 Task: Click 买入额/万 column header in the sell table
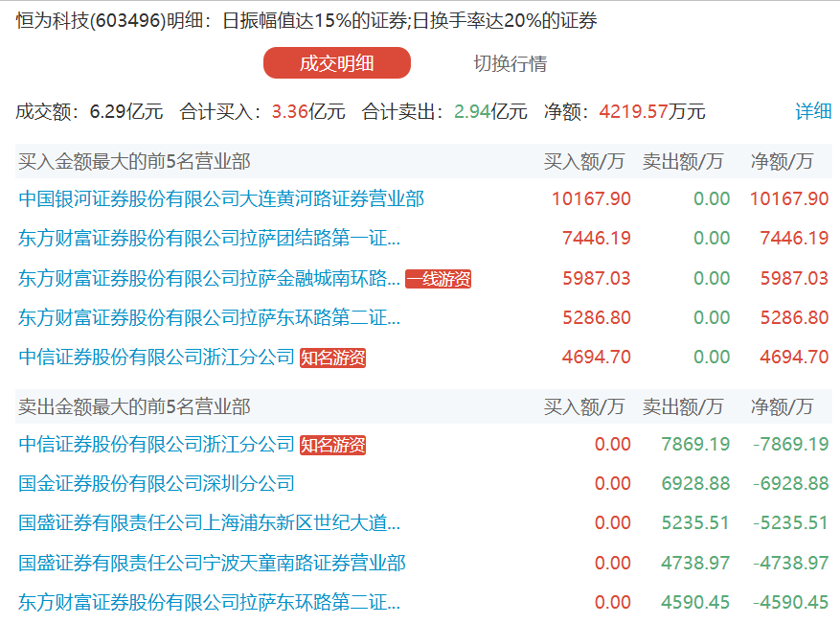point(584,406)
